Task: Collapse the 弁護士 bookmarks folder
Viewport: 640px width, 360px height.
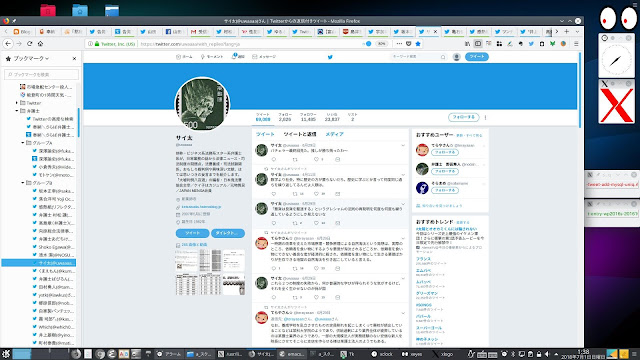Action: 17,111
